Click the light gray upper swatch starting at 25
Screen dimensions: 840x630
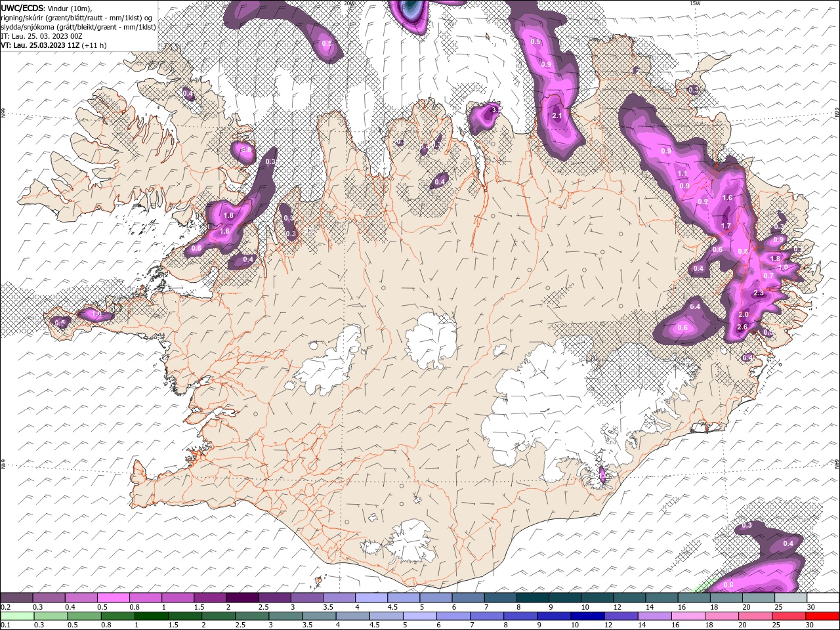(x=791, y=598)
